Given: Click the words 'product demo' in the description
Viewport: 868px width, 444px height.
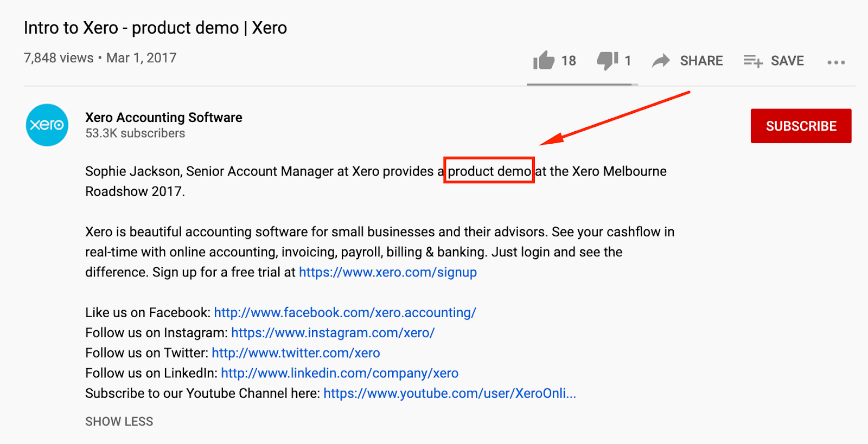Looking at the screenshot, I should click(x=489, y=171).
